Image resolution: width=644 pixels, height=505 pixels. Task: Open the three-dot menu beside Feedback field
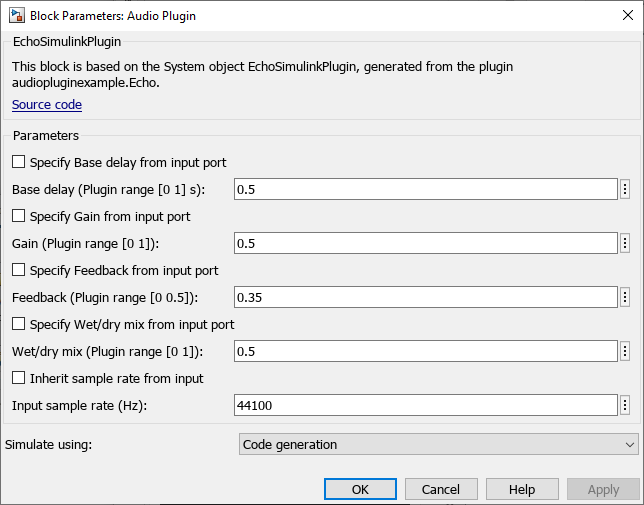[625, 297]
